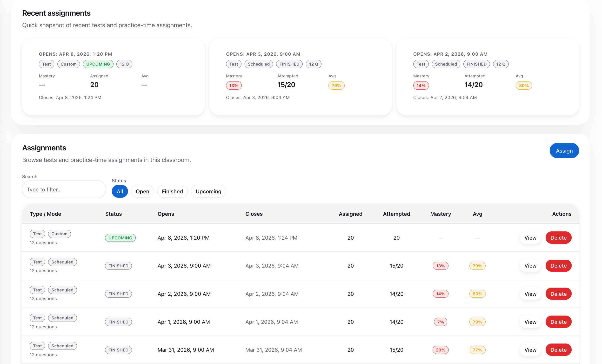Click the Mar 31, 2026, 9:04 AM closes cell
602x364 pixels.
pos(274,350)
